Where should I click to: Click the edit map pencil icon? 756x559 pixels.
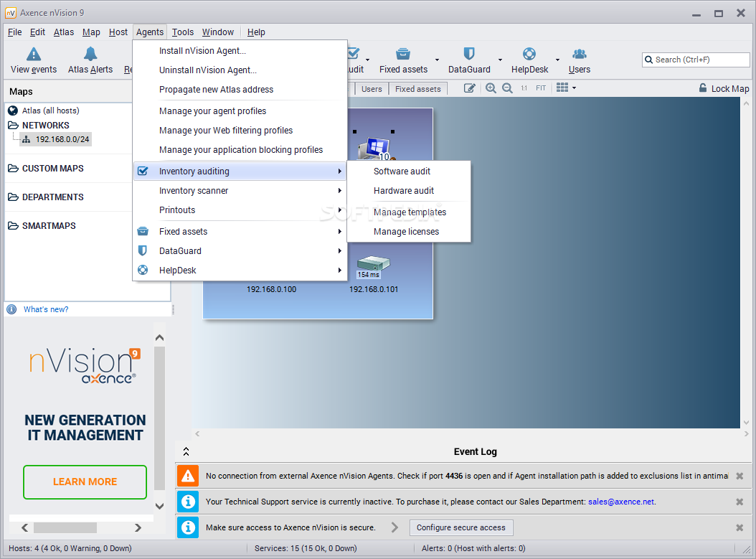coord(470,88)
